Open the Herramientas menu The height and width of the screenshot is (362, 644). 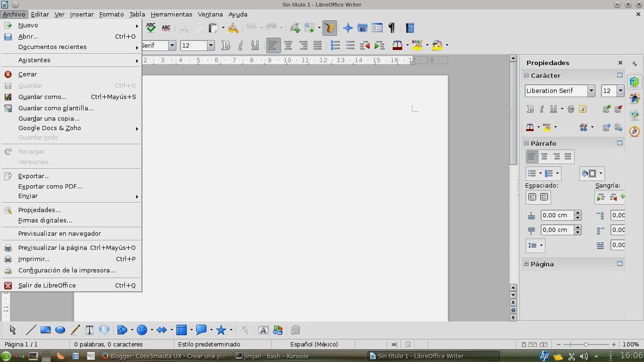pyautogui.click(x=171, y=14)
